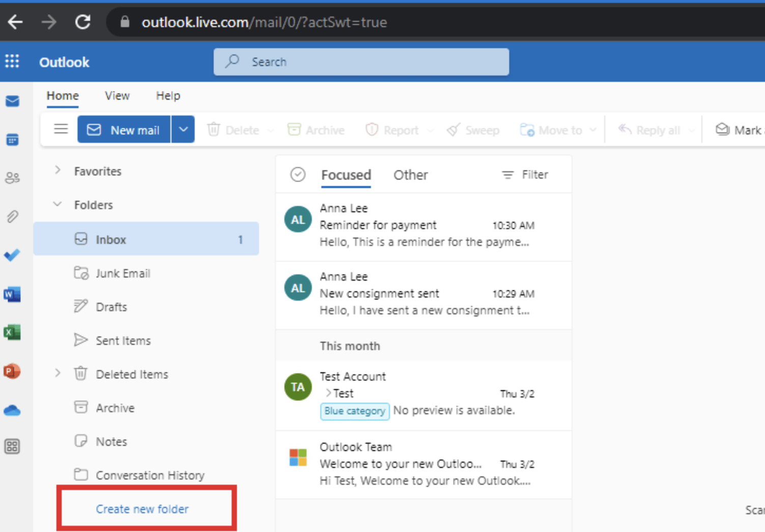Open the Sweep toolbar action

pos(472,130)
